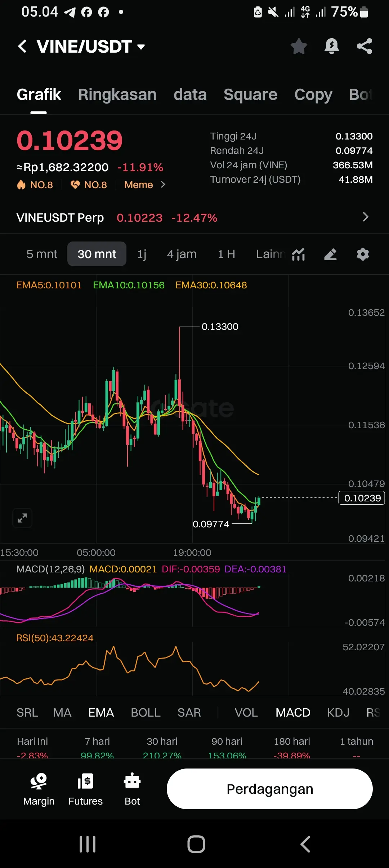Select the 4 jam timeframe
Screen dimensions: 389x868
[182, 254]
